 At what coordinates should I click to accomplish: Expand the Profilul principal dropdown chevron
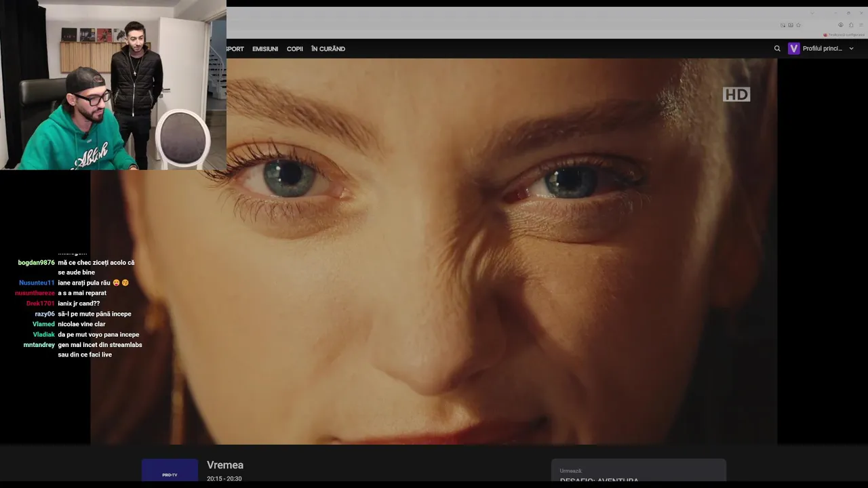(852, 49)
